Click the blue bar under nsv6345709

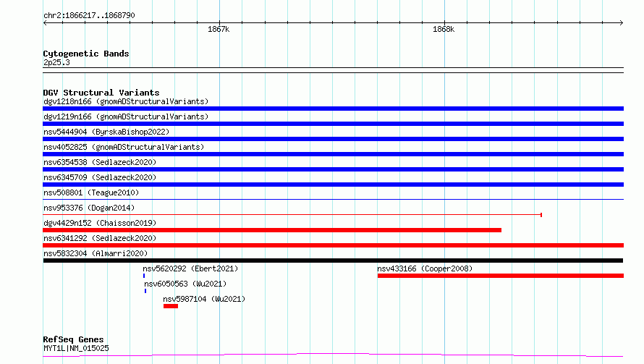coord(333,185)
